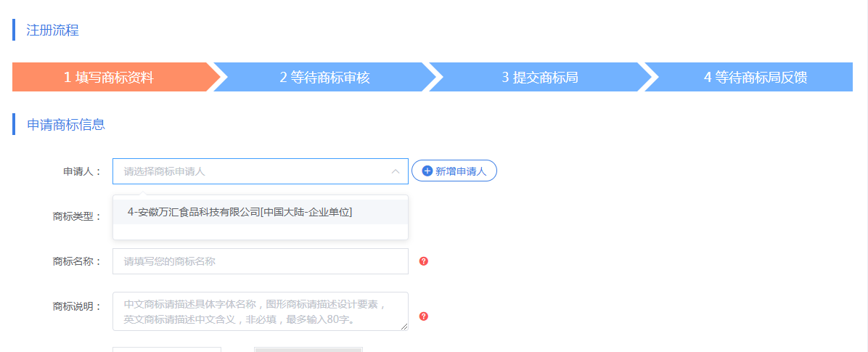Go to step 1 填写商标资料
This screenshot has width=868, height=352.
(x=109, y=78)
